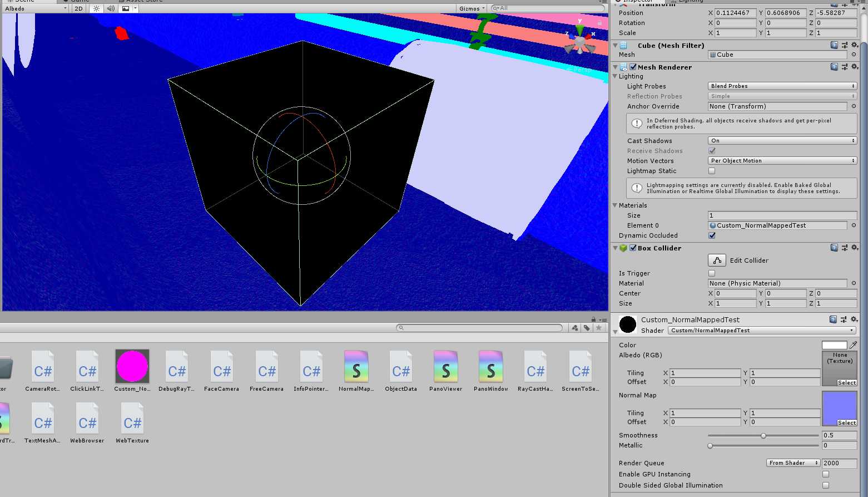Click the Edit Collider button
This screenshot has width=868, height=497.
(717, 260)
